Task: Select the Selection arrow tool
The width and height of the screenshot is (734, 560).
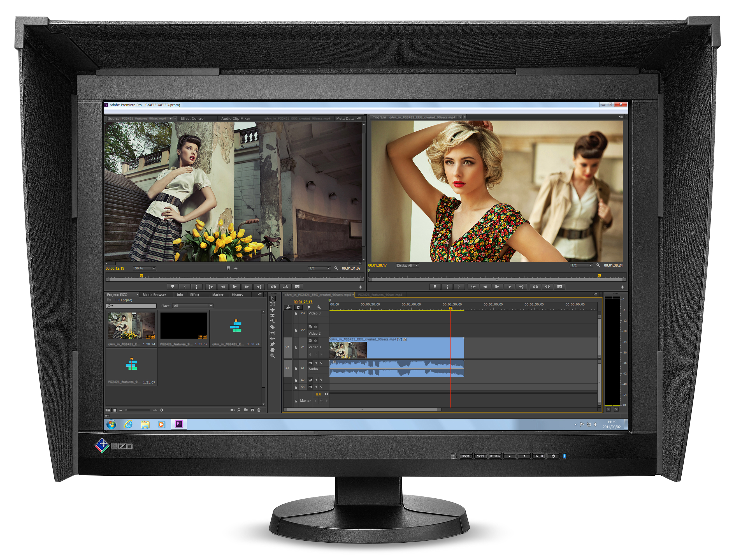Action: click(x=272, y=298)
